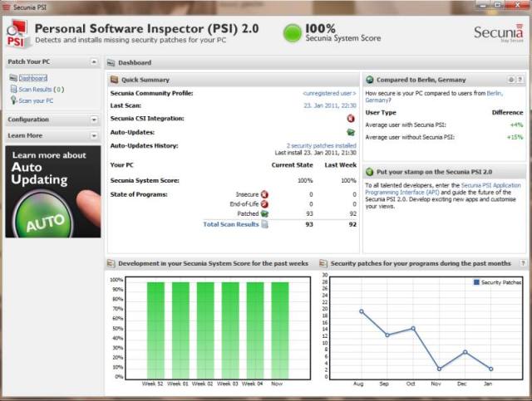
Task: Open Secunia PSI Application Programming Interface link
Action: (443, 188)
